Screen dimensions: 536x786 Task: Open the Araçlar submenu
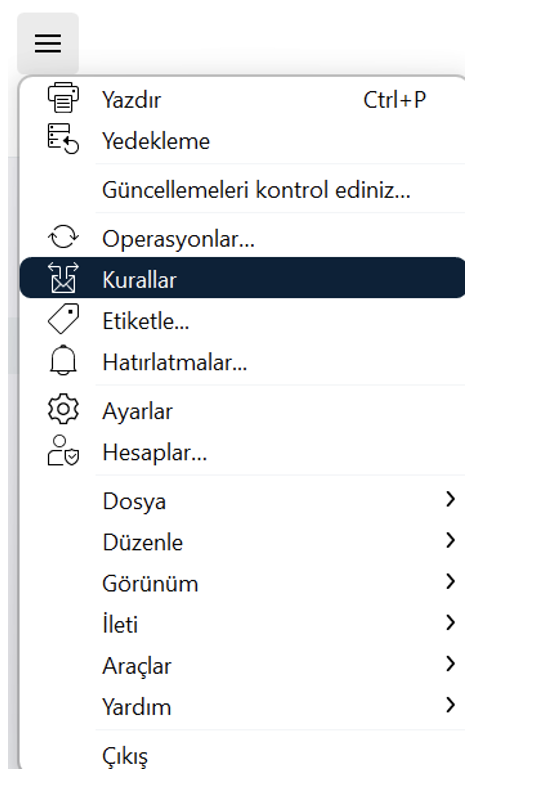tap(242, 665)
